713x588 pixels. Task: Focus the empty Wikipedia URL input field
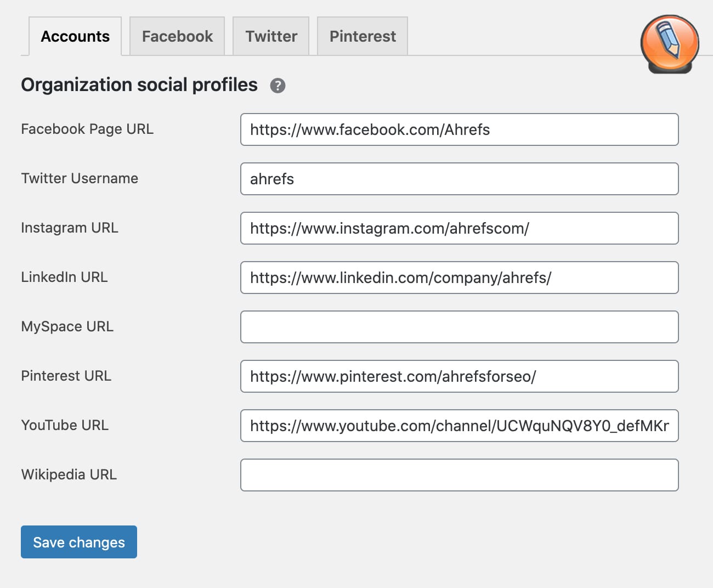click(459, 475)
